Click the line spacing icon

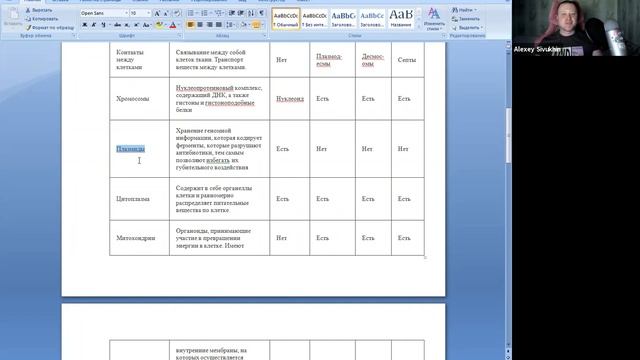(x=230, y=25)
